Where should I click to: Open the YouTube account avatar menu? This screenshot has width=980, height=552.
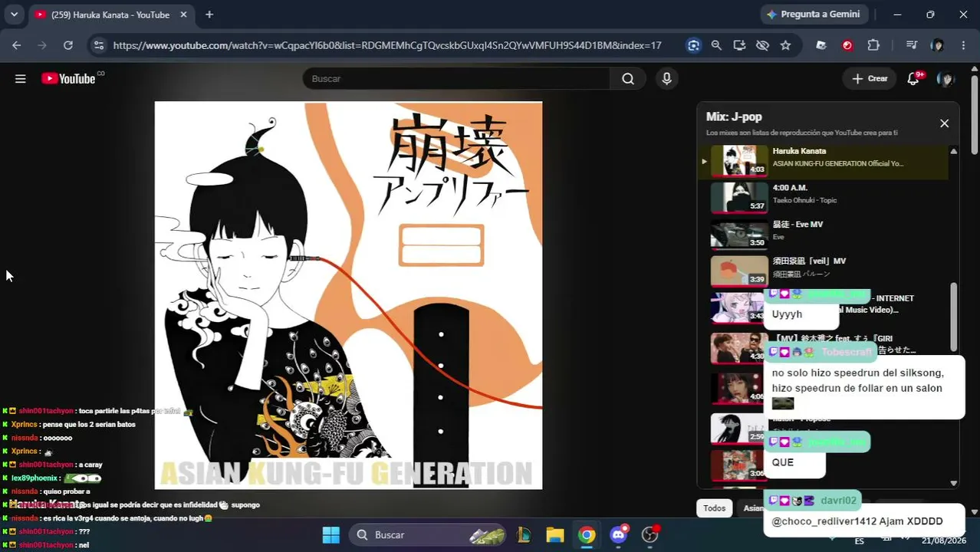tap(945, 78)
